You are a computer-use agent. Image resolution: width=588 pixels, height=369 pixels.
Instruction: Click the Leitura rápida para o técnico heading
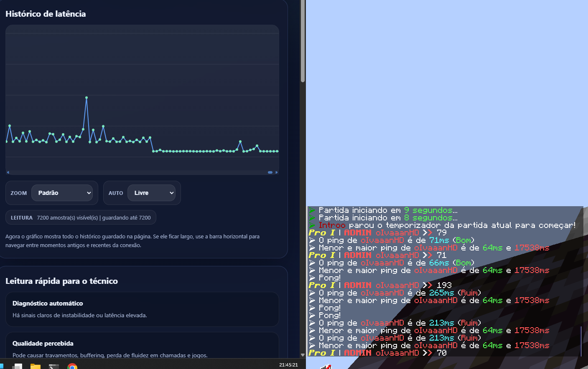tap(61, 281)
